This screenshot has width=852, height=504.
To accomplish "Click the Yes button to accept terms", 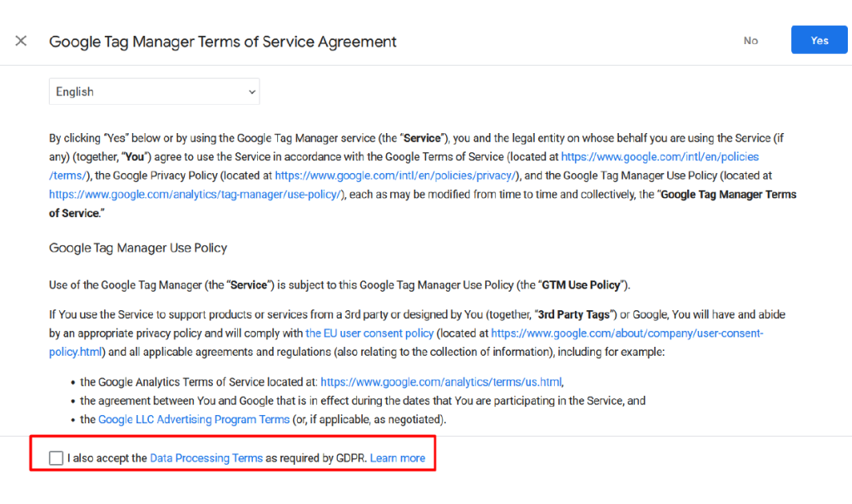I will click(819, 40).
